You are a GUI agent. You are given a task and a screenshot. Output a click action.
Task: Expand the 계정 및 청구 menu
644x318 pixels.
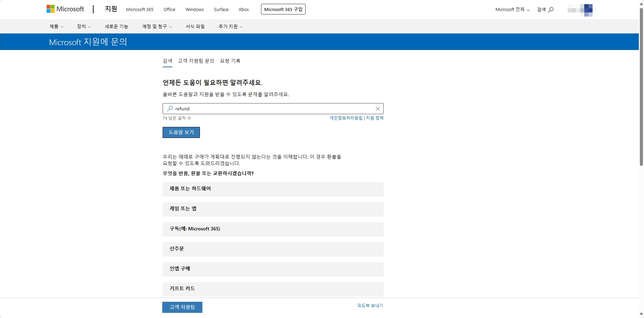point(157,27)
